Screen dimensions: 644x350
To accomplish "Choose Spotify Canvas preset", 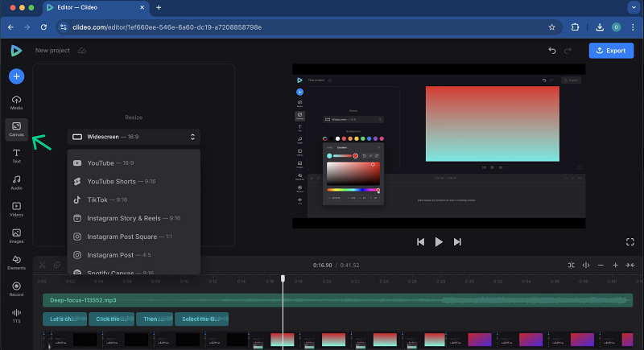I will pyautogui.click(x=134, y=271).
